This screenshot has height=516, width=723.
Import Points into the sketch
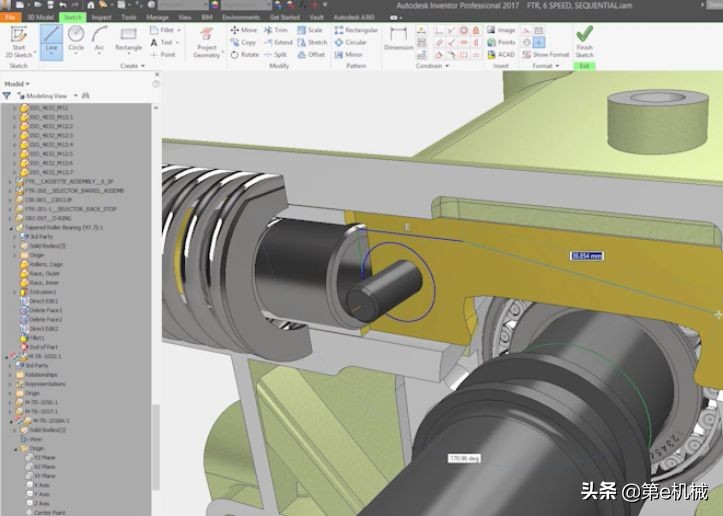pos(501,42)
